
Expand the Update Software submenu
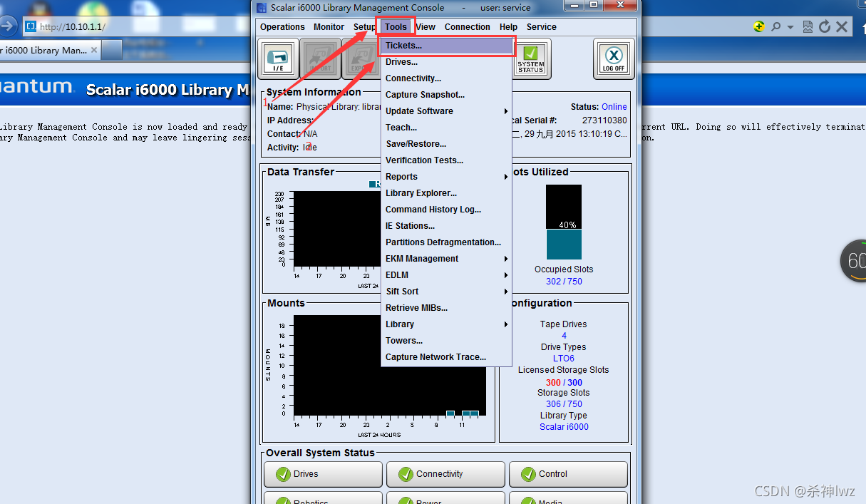point(447,111)
